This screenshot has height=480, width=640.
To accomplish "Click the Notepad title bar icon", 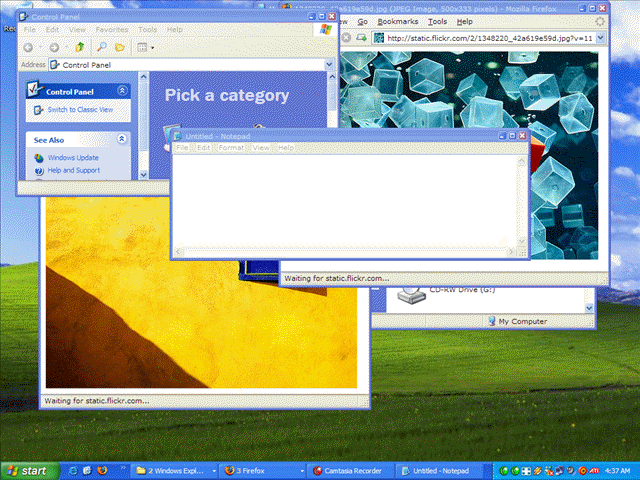I will click(x=178, y=136).
